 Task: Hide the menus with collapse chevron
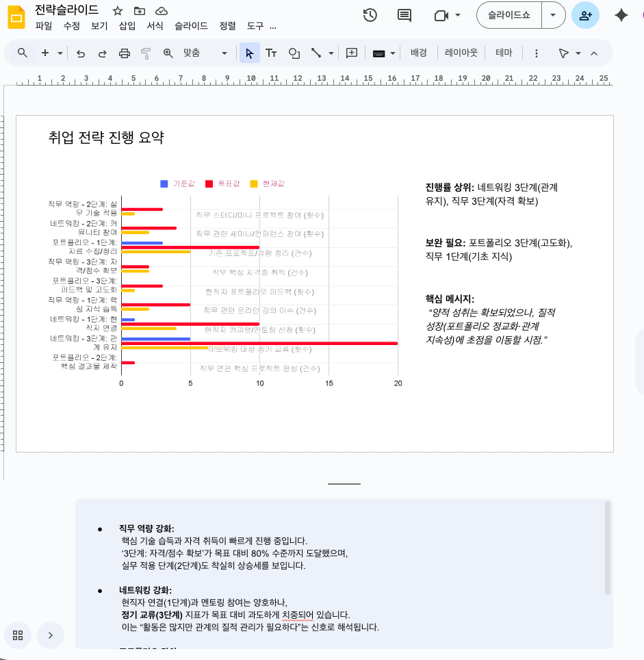click(x=594, y=53)
